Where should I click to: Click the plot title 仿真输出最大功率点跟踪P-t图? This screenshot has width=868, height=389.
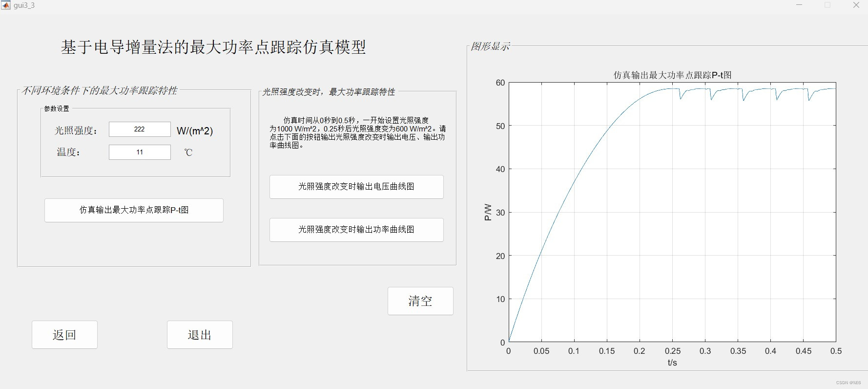pyautogui.click(x=672, y=75)
